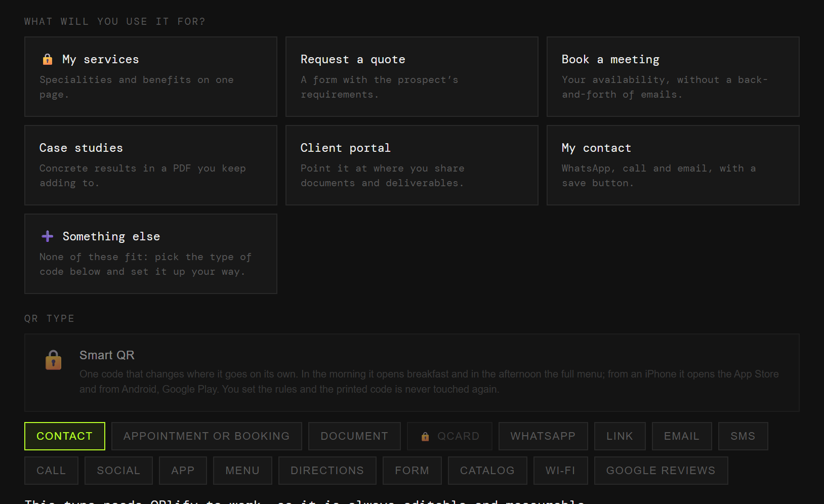Switch QR type to DOCUMENT

354,436
